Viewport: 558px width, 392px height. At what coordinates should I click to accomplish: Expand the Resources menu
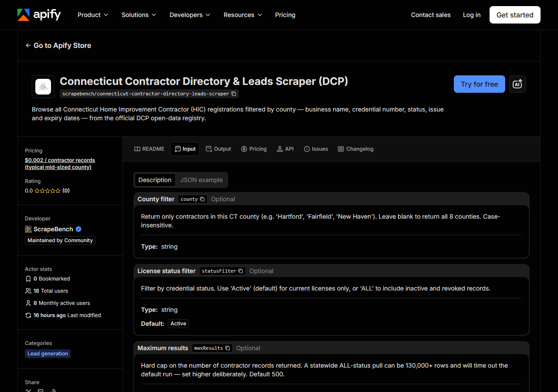point(243,15)
